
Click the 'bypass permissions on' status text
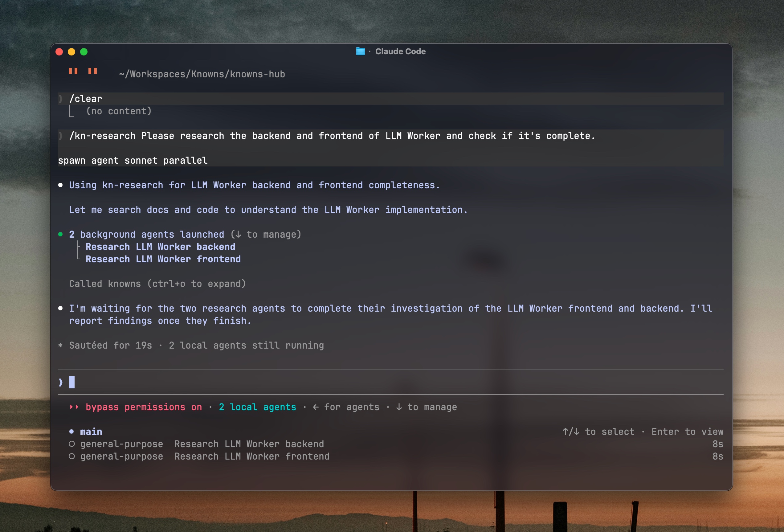(144, 407)
